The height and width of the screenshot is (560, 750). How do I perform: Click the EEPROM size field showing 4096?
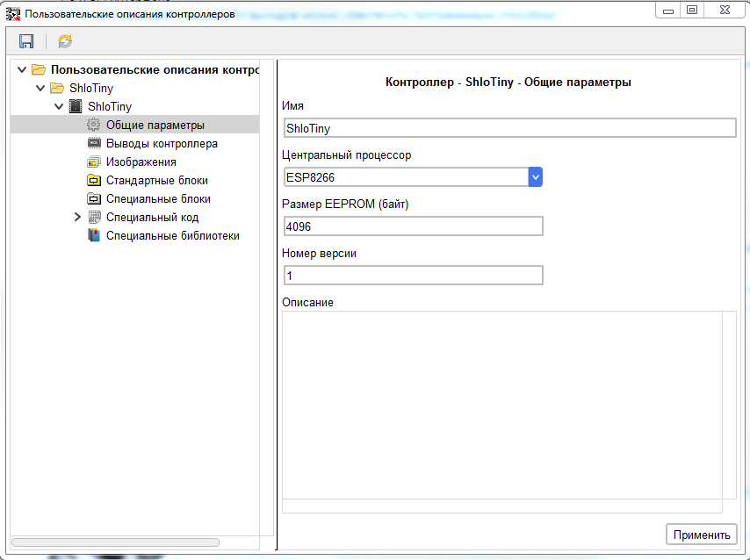(x=414, y=226)
